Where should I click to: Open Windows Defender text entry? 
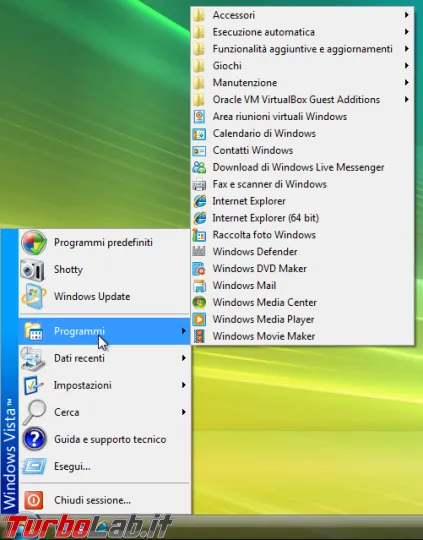pyautogui.click(x=255, y=252)
